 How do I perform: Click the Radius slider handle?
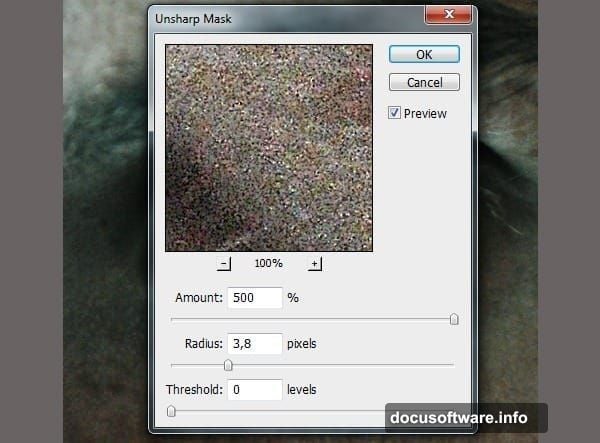pyautogui.click(x=228, y=365)
